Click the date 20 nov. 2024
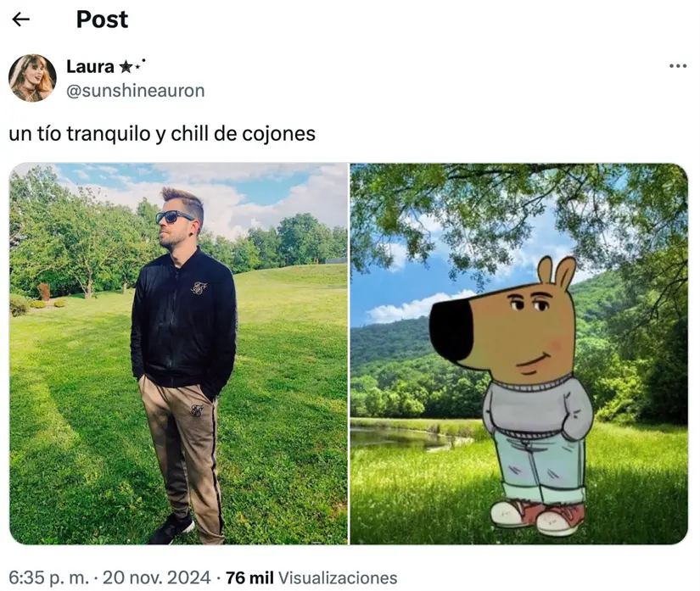 coord(156,577)
